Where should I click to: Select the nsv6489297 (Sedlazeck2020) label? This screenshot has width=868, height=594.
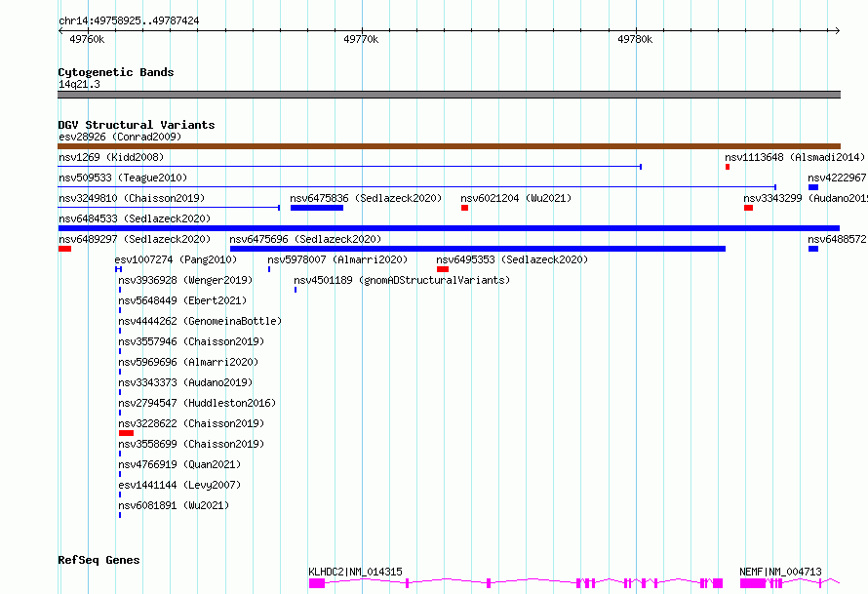pos(135,239)
